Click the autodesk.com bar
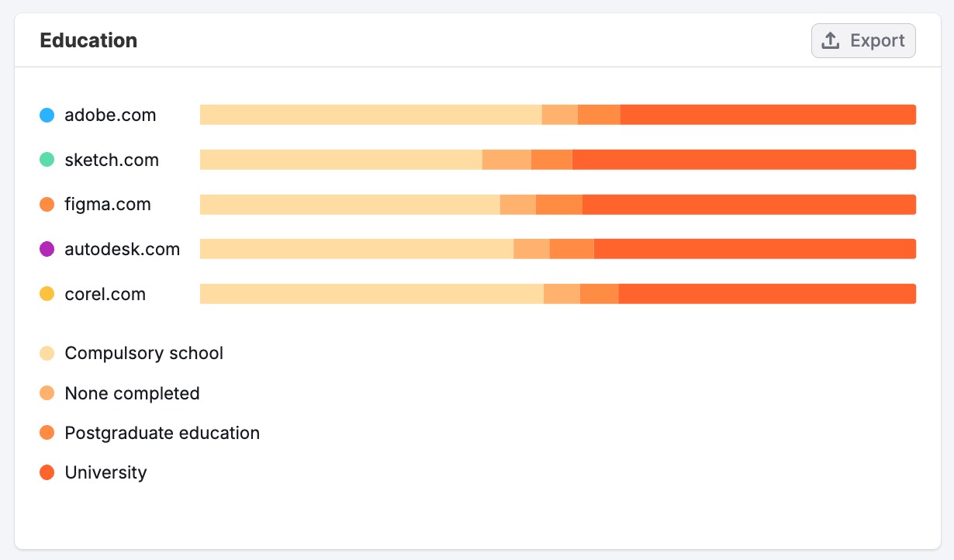This screenshot has height=560, width=954. tap(558, 249)
